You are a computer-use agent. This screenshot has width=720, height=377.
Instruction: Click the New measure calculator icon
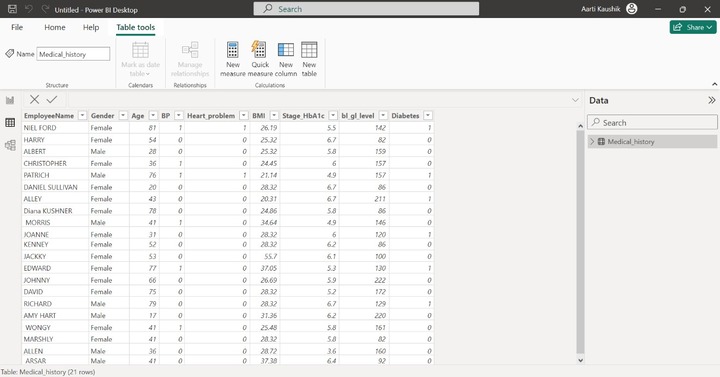pyautogui.click(x=233, y=50)
